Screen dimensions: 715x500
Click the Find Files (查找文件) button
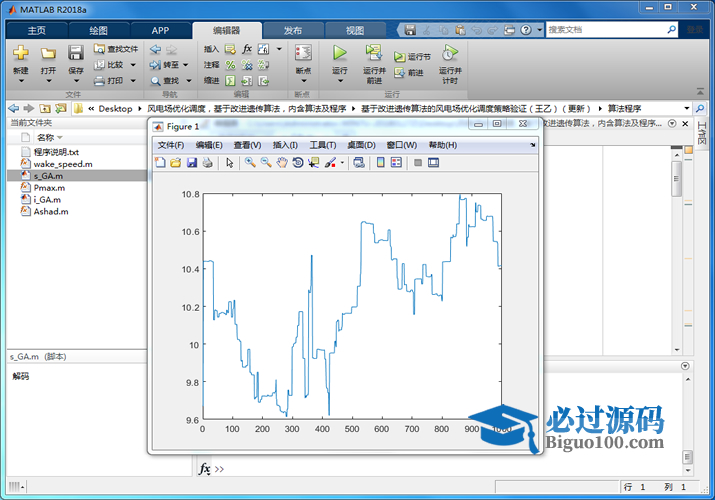point(115,48)
